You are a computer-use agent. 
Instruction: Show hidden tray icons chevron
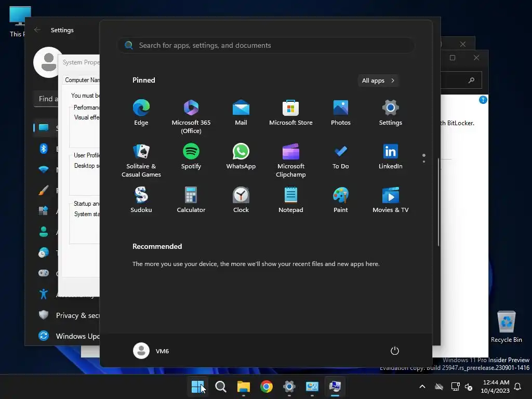pyautogui.click(x=422, y=387)
